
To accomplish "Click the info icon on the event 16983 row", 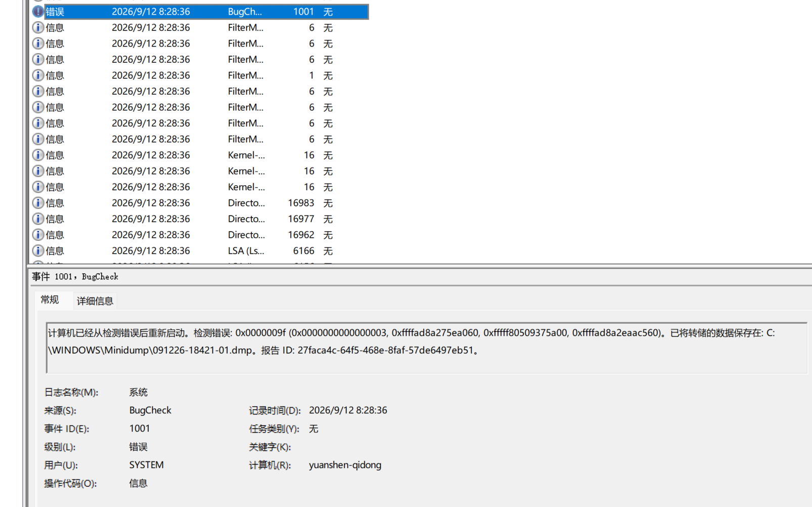I will click(38, 203).
